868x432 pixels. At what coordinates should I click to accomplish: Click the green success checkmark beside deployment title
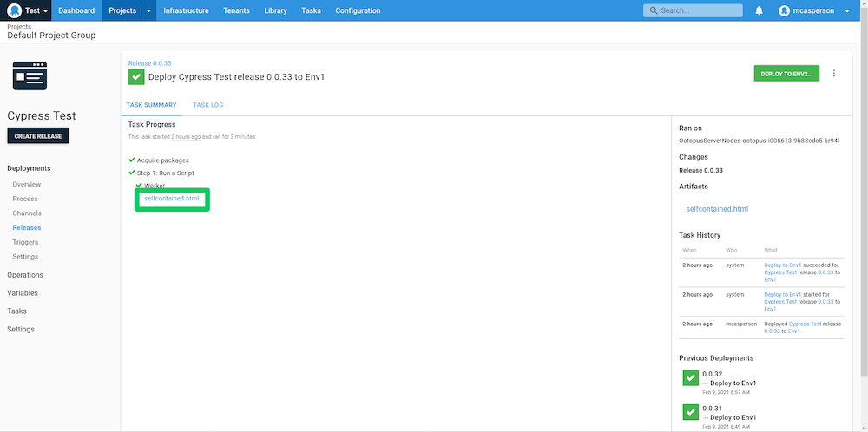tap(136, 76)
